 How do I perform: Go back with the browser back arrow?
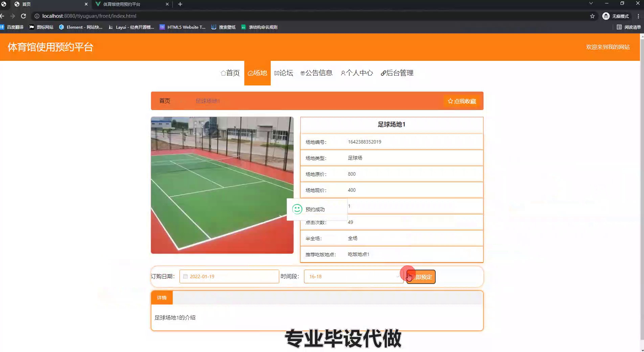tap(2, 16)
